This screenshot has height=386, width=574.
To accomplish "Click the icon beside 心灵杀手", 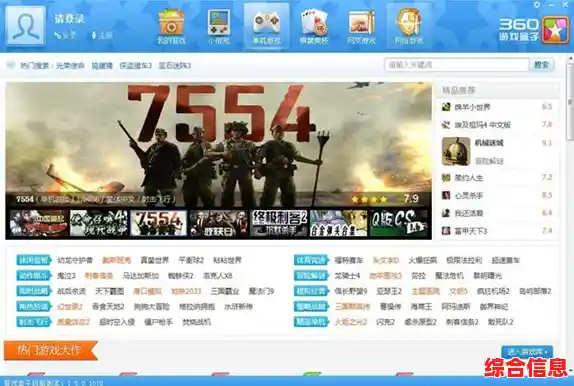I will click(x=446, y=195).
